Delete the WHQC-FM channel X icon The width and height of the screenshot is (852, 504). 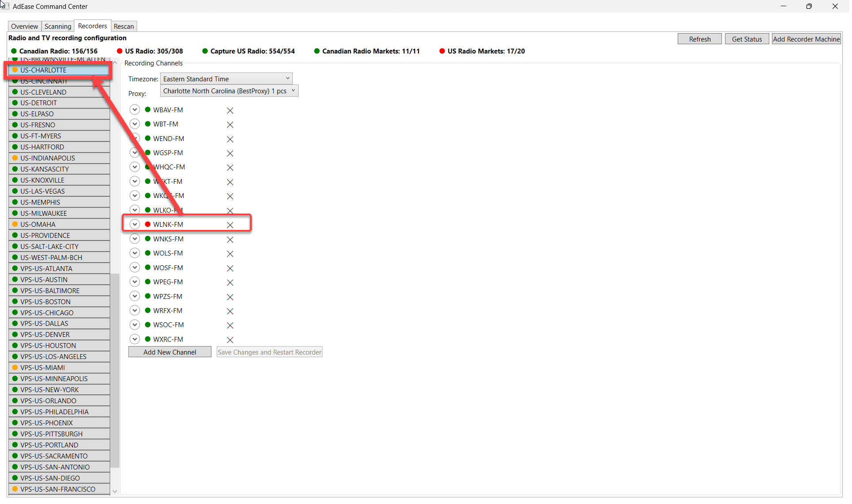point(230,168)
